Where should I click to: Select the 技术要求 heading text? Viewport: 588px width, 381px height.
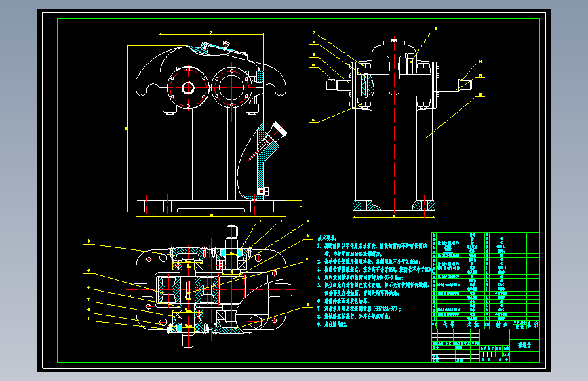[x=327, y=238]
